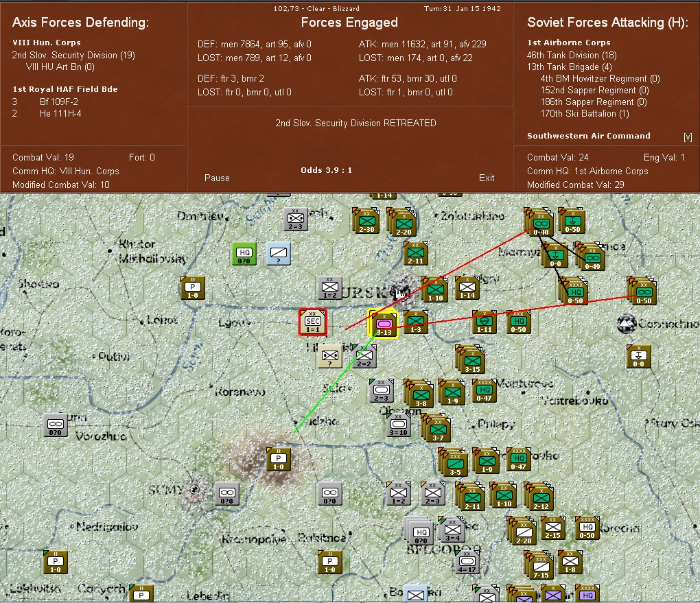Click the 170th Ski Battalion (1) entry
The width and height of the screenshot is (700, 603).
click(x=585, y=113)
